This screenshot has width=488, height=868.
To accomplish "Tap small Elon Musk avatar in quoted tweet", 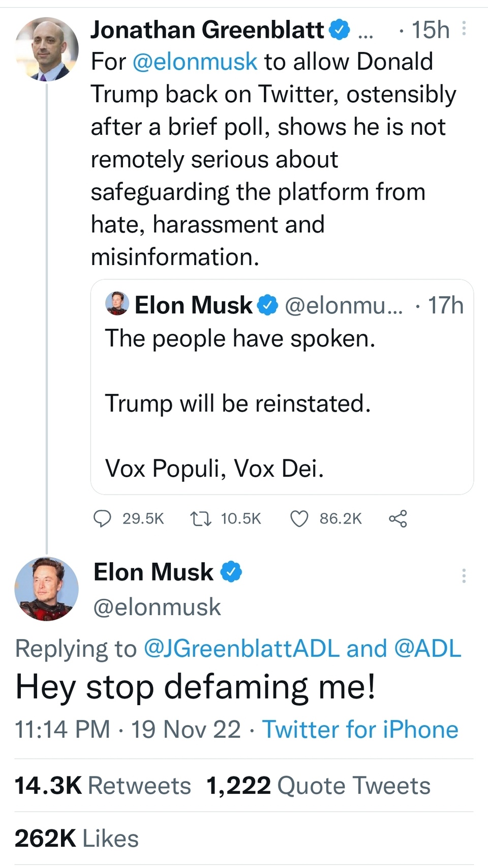I will coord(117,304).
